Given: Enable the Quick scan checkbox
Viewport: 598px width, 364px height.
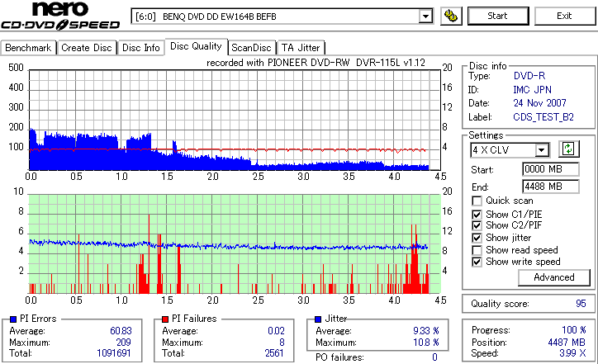Looking at the screenshot, I should pos(477,201).
